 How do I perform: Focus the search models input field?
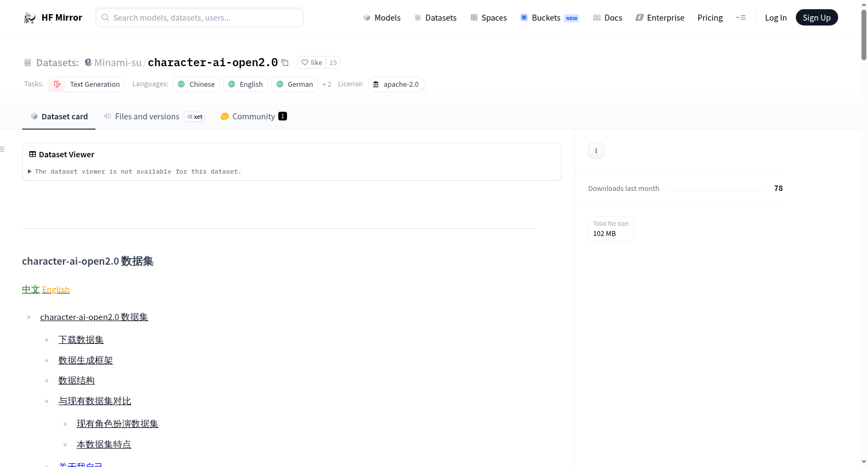(x=200, y=17)
